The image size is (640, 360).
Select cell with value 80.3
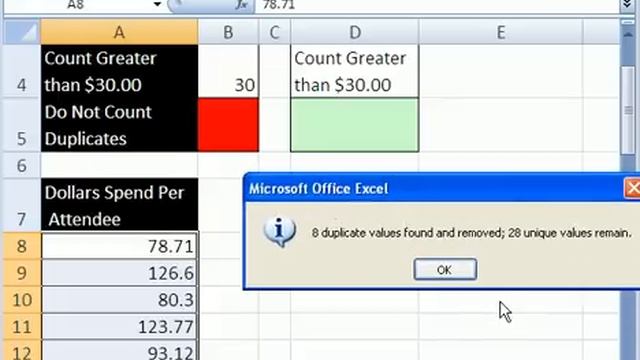[x=119, y=300]
